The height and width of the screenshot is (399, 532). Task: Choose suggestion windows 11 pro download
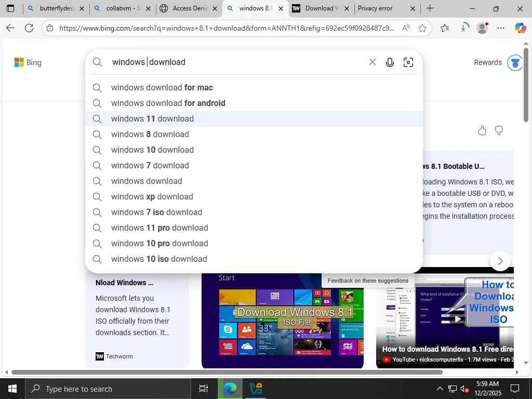coord(254,228)
